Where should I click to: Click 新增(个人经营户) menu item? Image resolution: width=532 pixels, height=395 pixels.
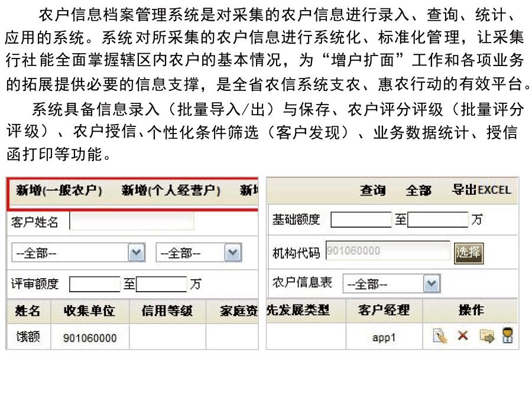171,191
